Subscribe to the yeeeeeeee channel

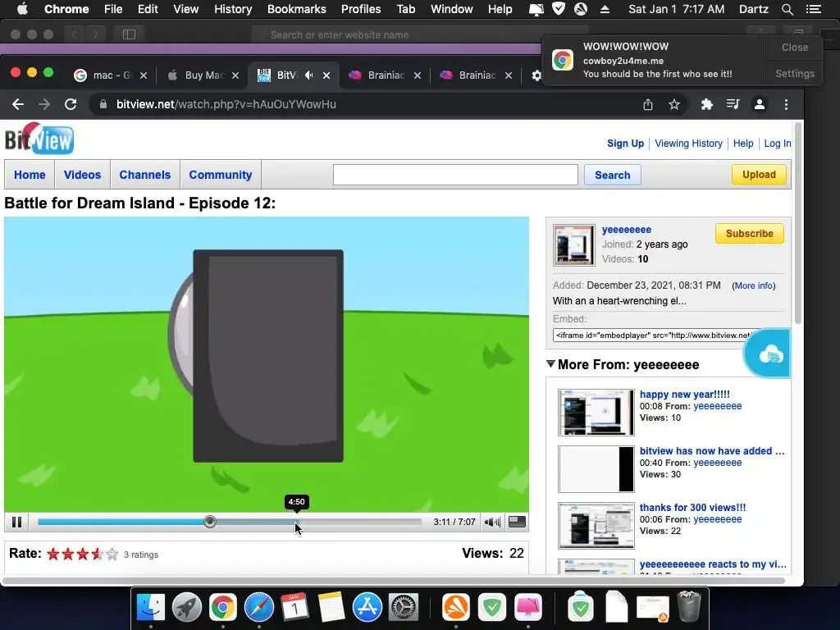[749, 234]
